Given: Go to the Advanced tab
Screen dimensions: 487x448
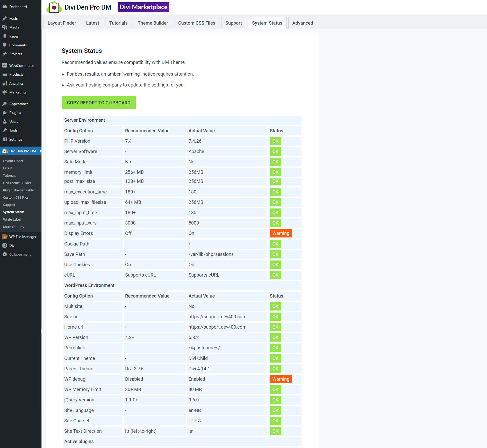Looking at the screenshot, I should (x=302, y=23).
